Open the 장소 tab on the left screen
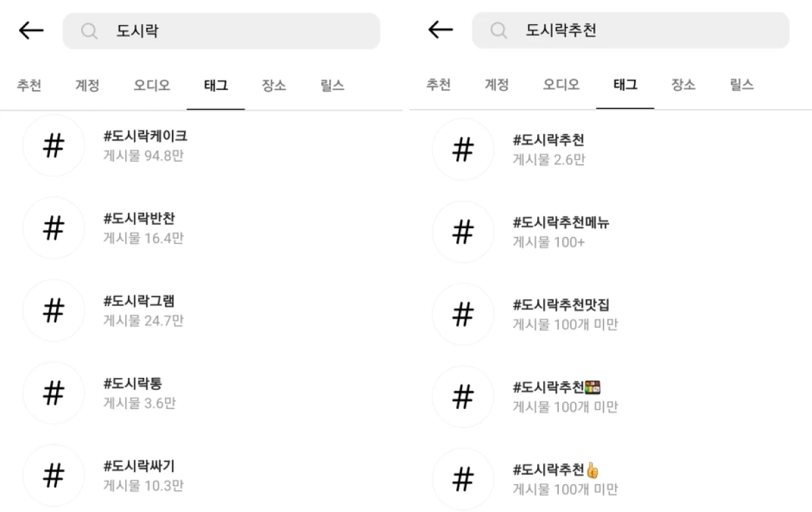Screen dimensions: 812x512 pos(273,85)
